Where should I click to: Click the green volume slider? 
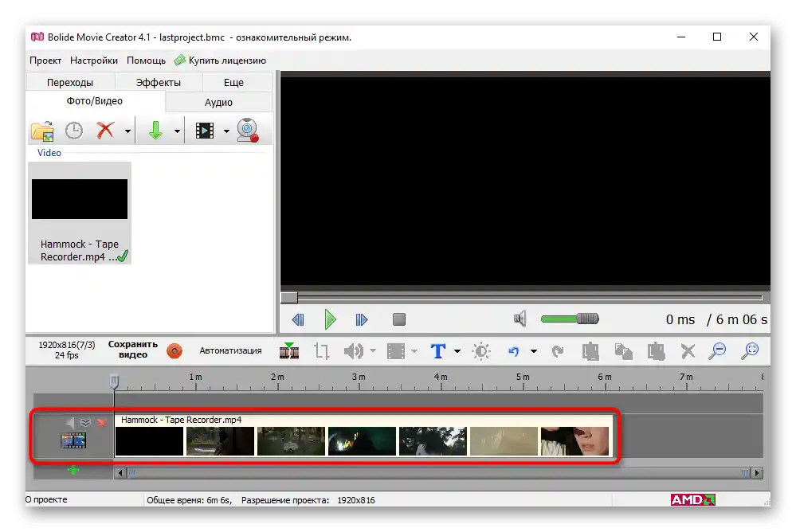click(x=570, y=319)
